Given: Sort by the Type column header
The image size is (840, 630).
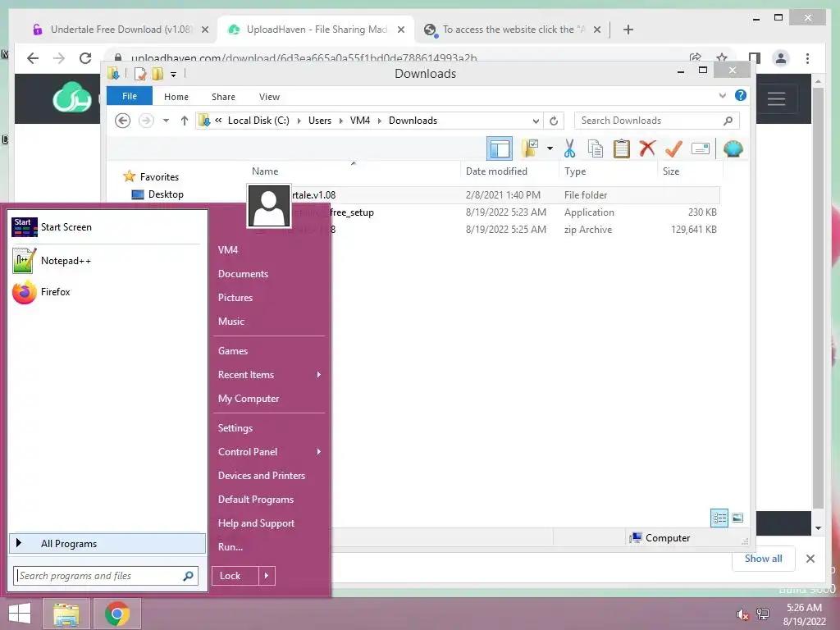Looking at the screenshot, I should [575, 171].
